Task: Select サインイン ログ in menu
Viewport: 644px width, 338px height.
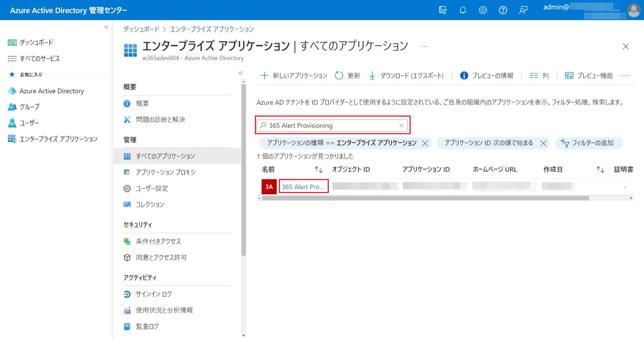Action: 154,294
